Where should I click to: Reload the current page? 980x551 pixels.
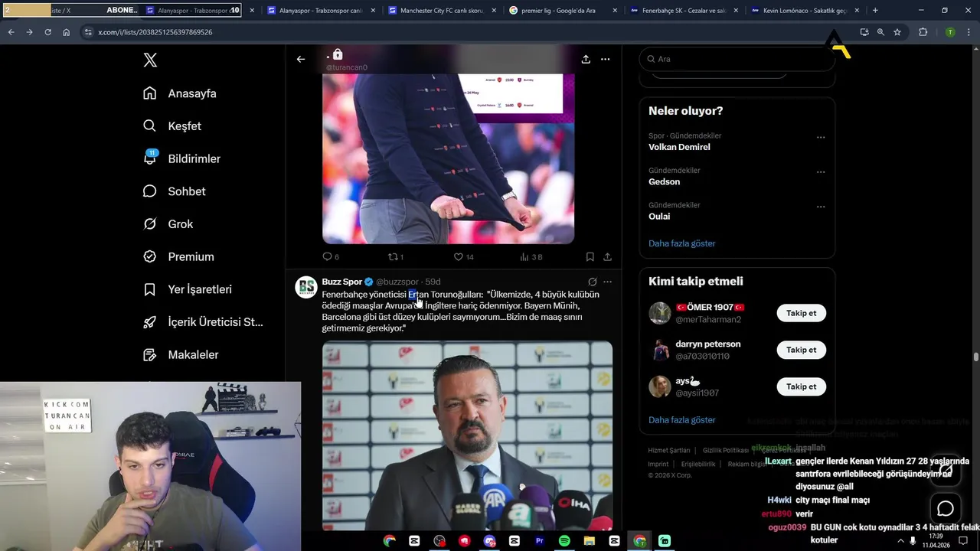tap(47, 32)
